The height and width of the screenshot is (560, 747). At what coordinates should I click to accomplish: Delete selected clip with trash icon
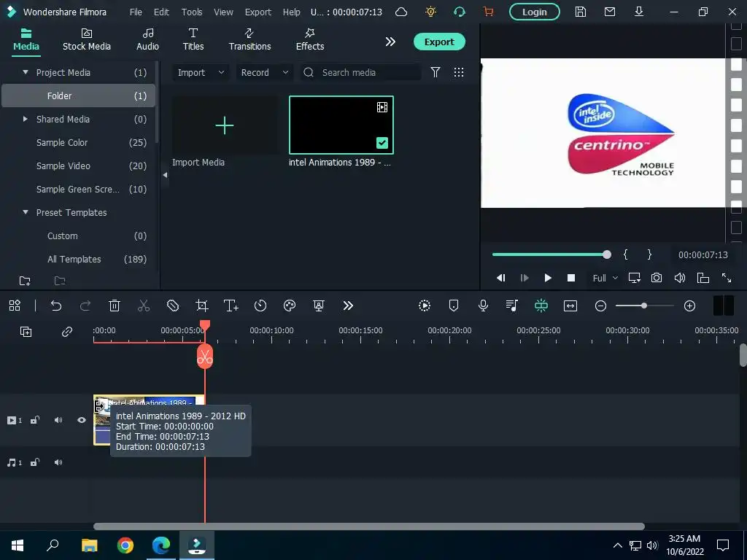coord(115,306)
